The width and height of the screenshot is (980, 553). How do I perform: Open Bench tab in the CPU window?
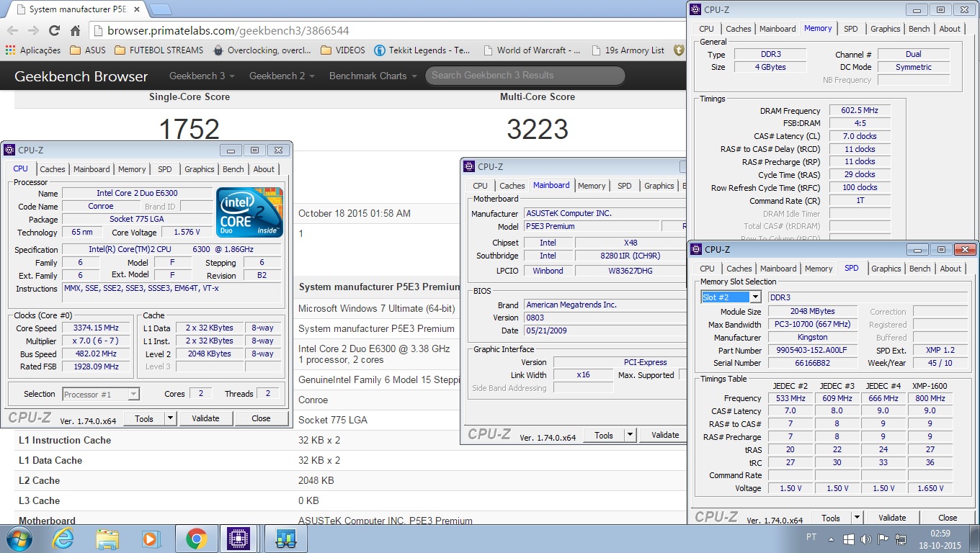tap(233, 169)
